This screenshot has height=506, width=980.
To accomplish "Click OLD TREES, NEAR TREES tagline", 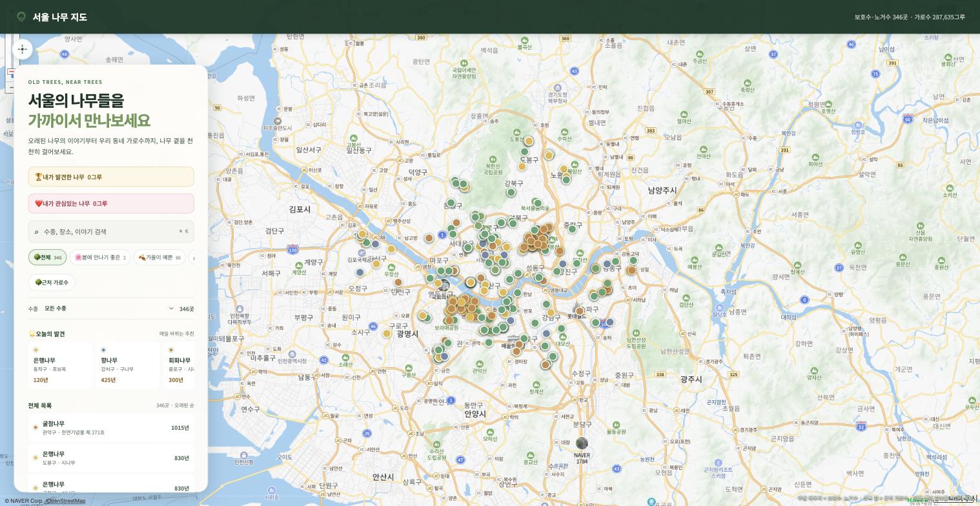I will 65,82.
